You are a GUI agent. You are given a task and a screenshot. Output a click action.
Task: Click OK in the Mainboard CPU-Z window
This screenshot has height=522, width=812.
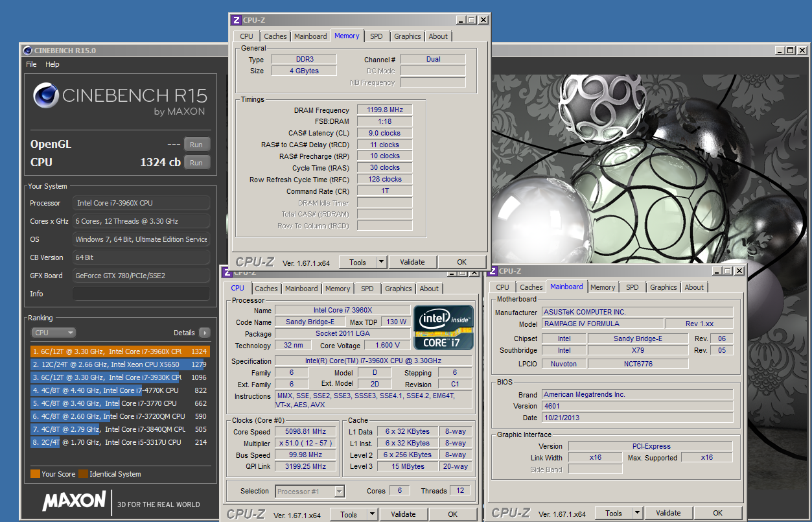717,514
